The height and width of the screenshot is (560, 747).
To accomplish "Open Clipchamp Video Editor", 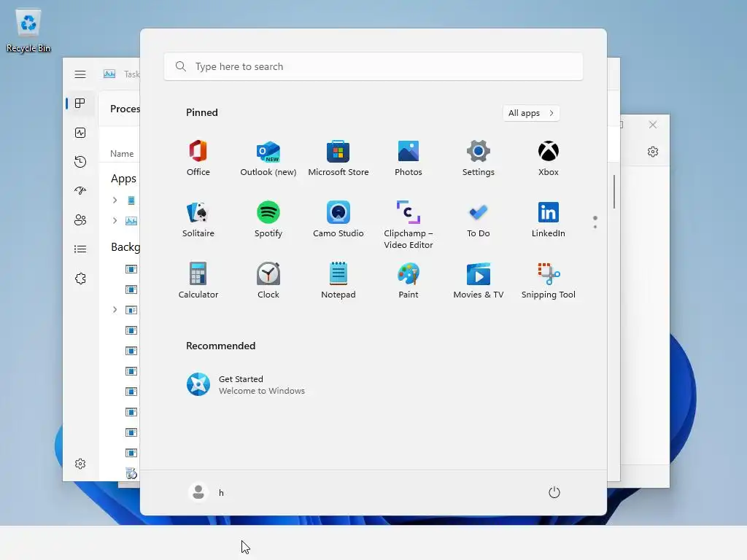I will pyautogui.click(x=409, y=225).
